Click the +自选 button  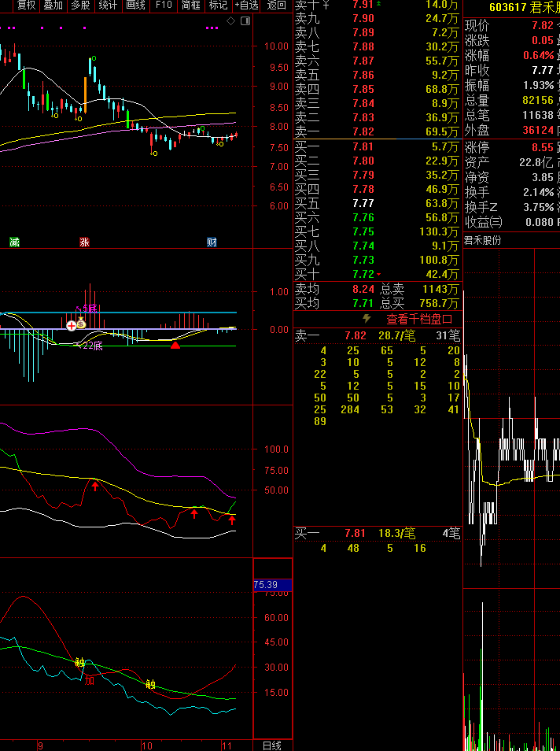pyautogui.click(x=246, y=6)
